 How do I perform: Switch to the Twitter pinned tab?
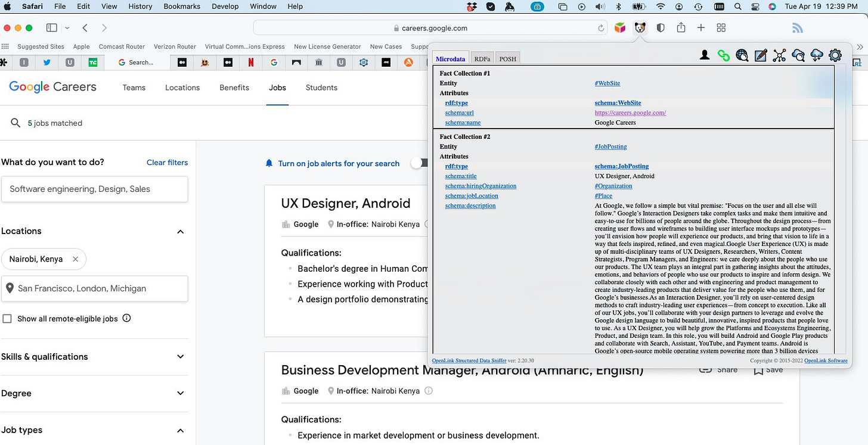pos(46,62)
